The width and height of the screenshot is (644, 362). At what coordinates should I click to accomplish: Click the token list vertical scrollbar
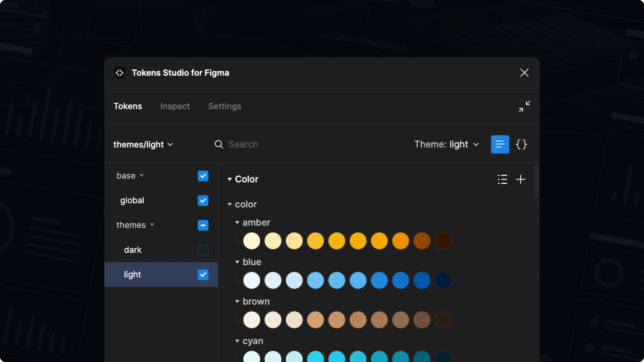536,181
